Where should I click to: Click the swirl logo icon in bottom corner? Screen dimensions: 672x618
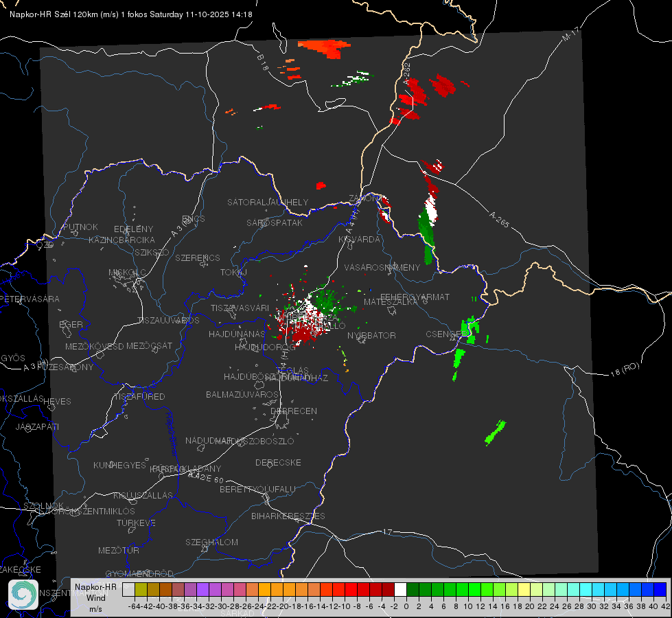pyautogui.click(x=23, y=595)
